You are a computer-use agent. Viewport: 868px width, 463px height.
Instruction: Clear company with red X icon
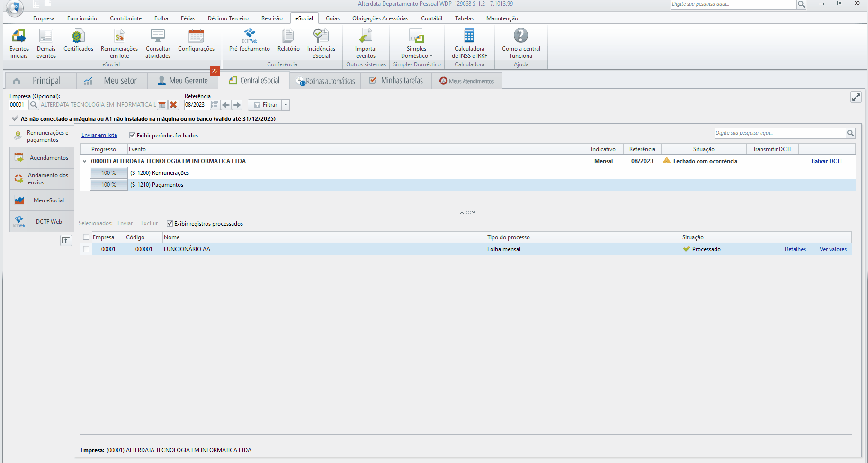click(173, 105)
